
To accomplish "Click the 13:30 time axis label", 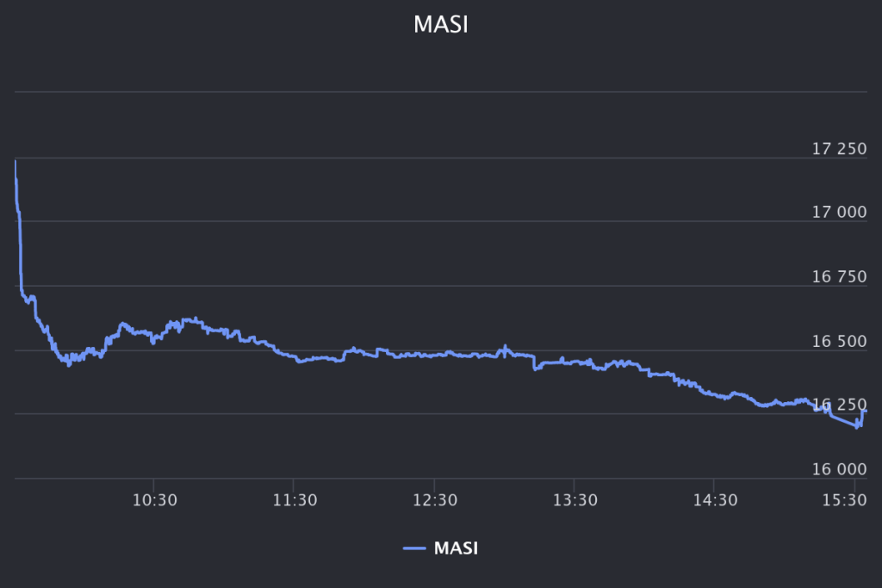I will (x=575, y=500).
